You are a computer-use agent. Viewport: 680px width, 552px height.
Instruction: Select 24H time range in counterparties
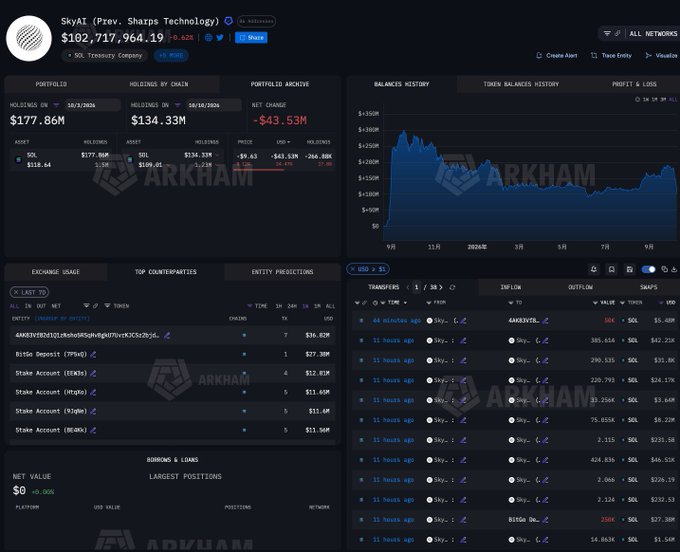tap(292, 306)
